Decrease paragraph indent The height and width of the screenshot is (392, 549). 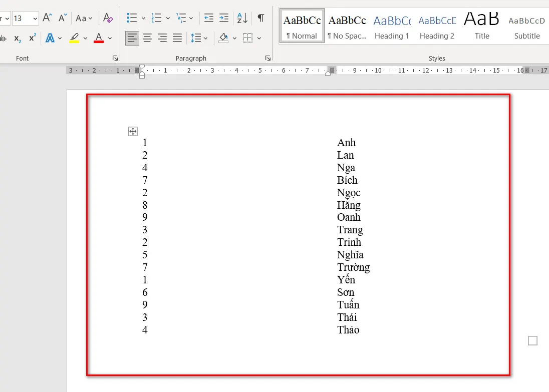coord(209,18)
